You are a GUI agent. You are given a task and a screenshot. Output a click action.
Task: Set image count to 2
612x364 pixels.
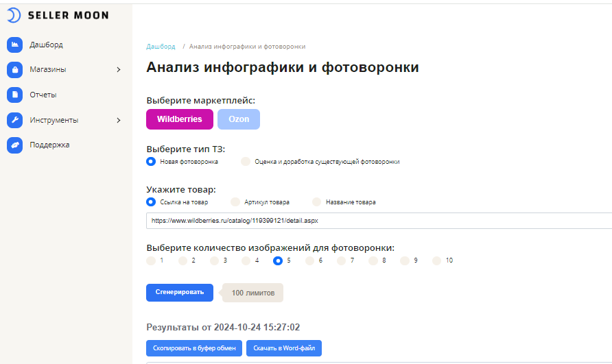[x=183, y=260]
